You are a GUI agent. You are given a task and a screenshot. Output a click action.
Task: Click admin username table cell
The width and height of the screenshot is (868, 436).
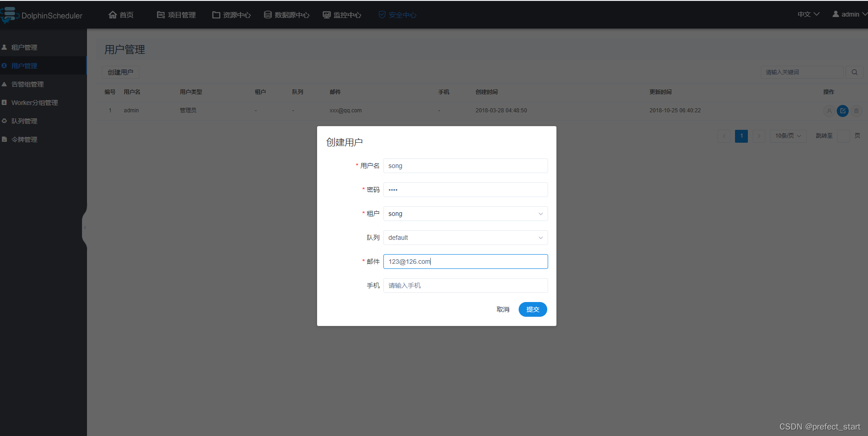pyautogui.click(x=131, y=110)
